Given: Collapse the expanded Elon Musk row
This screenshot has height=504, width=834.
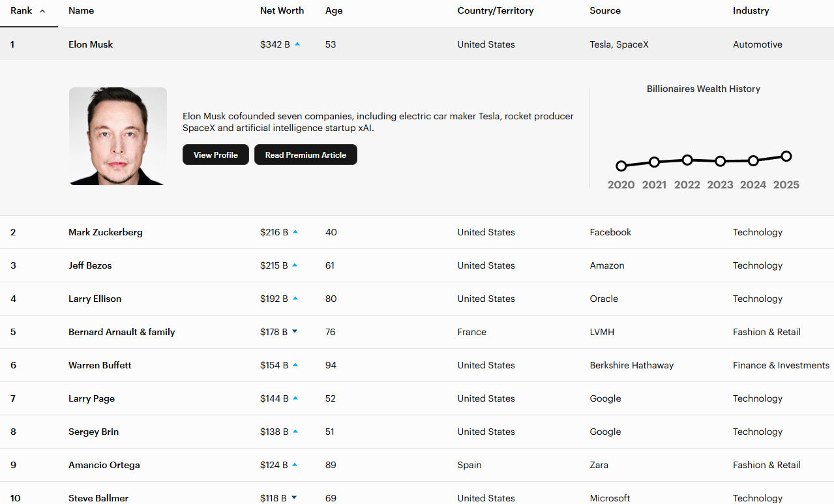Looking at the screenshot, I should (x=417, y=44).
